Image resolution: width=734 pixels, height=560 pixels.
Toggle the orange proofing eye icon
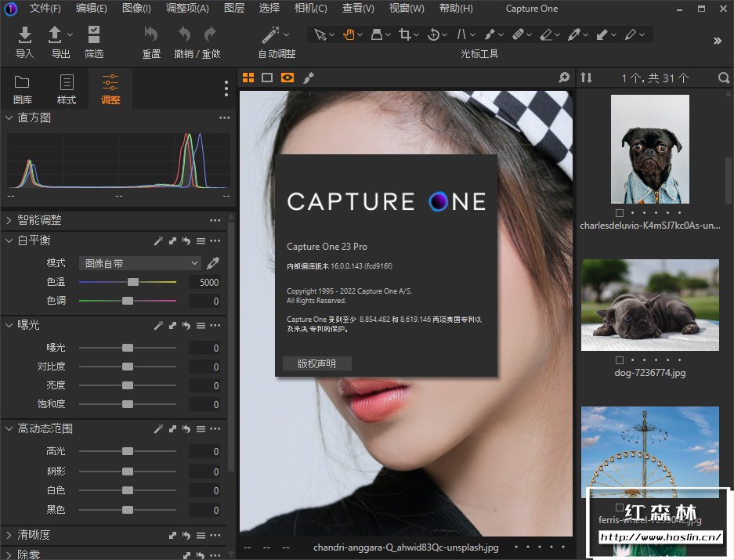(287, 78)
